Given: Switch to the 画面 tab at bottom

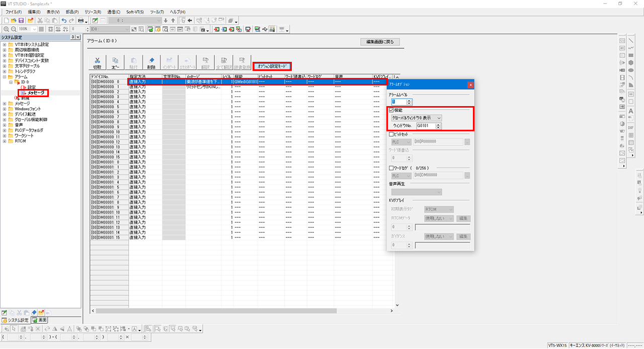Looking at the screenshot, I should 40,320.
